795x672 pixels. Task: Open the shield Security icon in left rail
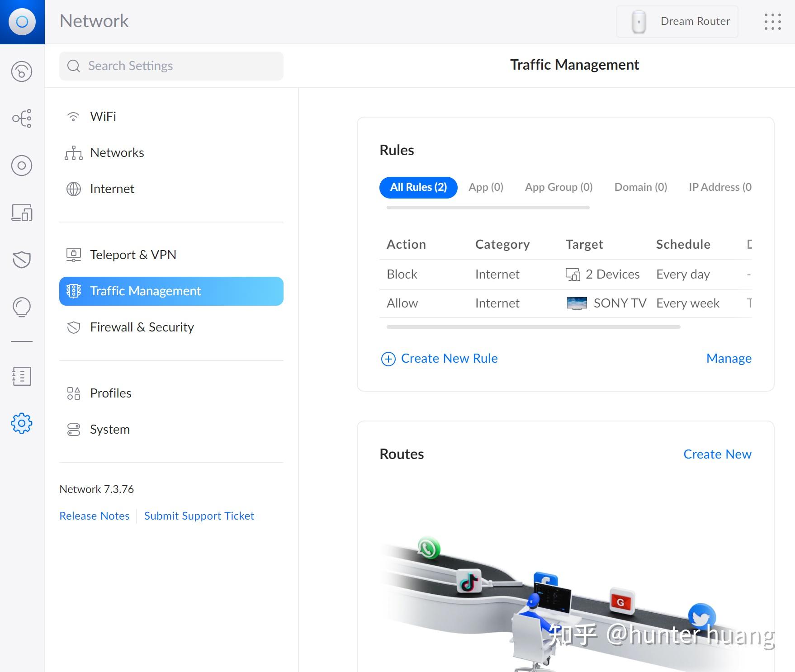tap(22, 260)
